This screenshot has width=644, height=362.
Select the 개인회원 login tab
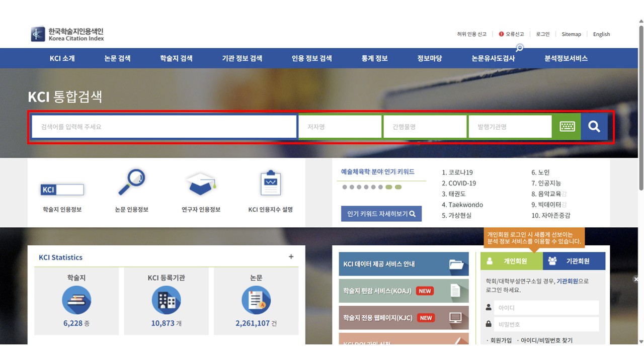coord(512,261)
